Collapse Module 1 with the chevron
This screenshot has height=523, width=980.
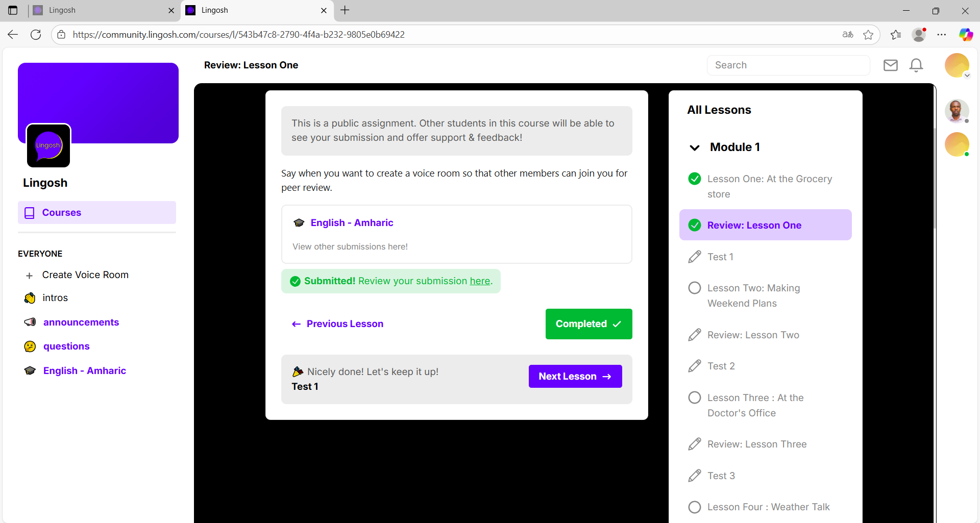695,148
